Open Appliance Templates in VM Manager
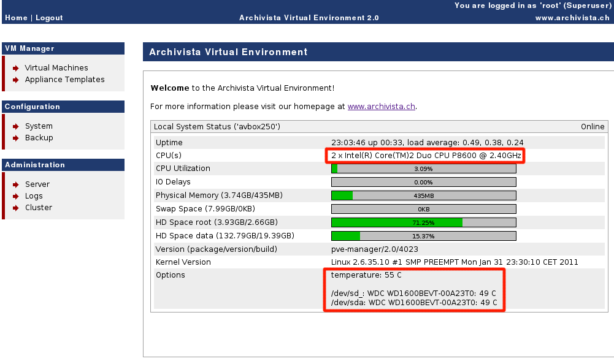Image resolution: width=614 pixels, height=364 pixels. [x=64, y=80]
